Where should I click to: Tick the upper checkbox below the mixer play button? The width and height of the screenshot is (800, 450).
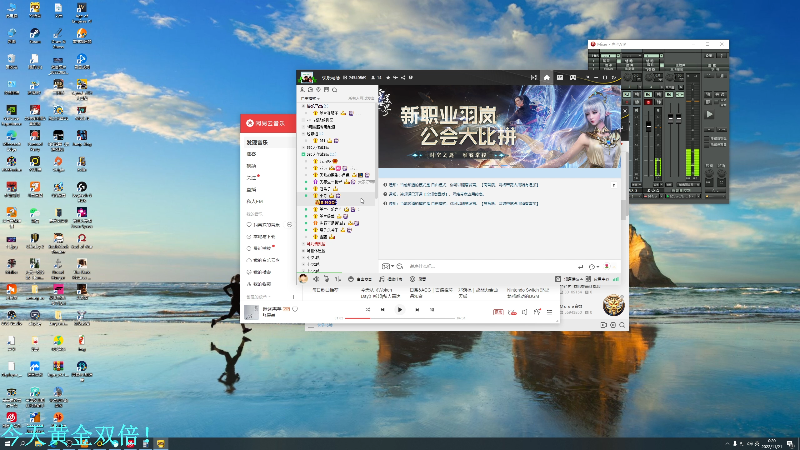pyautogui.click(x=707, y=138)
